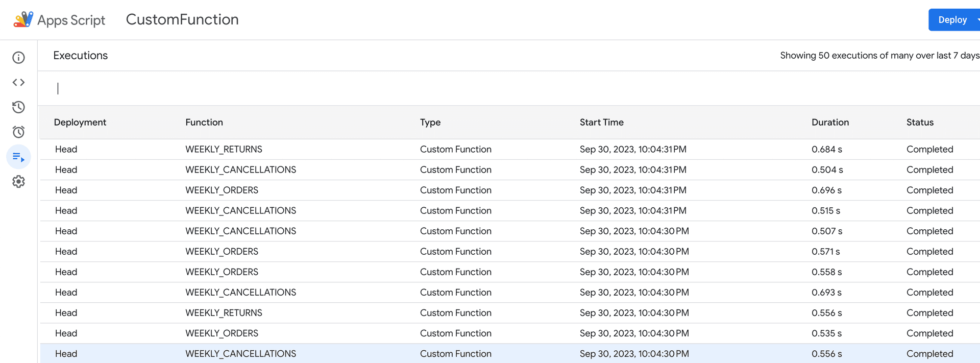This screenshot has width=980, height=363.
Task: Click the 0.507 s duration value
Action: 827,231
